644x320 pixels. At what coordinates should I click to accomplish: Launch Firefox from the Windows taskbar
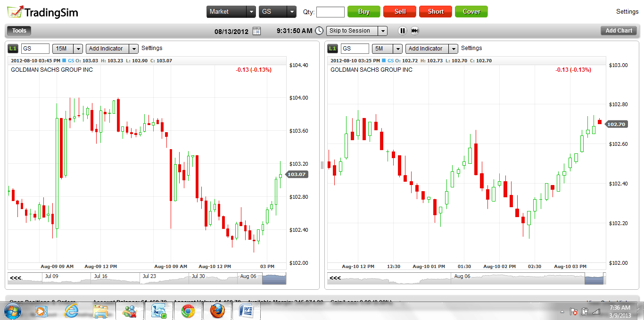[217, 311]
